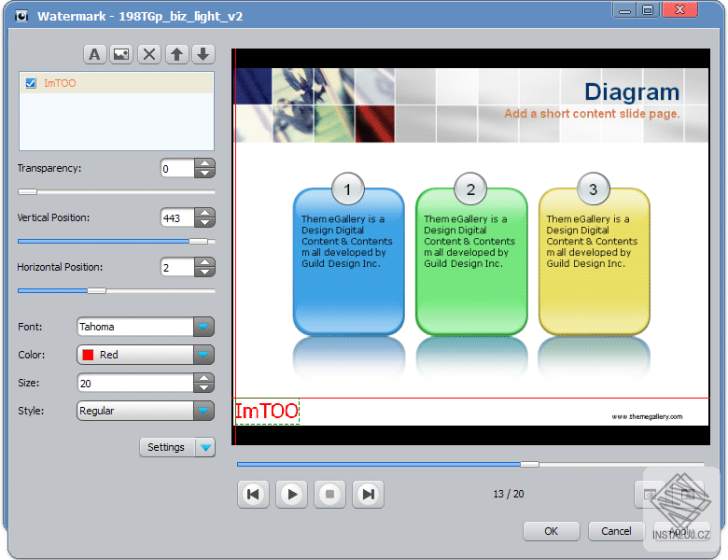Expand the Settings dropdown arrow
Screen dimensions: 728x560
(x=205, y=447)
